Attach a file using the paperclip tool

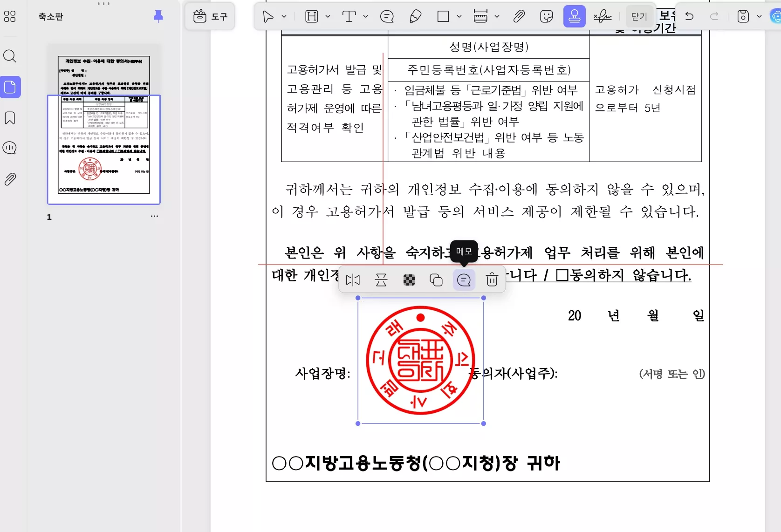[x=519, y=16]
